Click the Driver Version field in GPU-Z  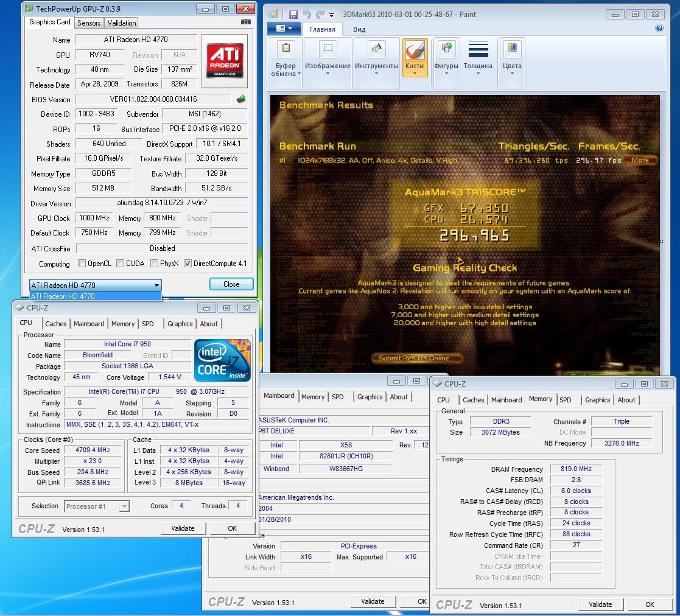point(162,203)
